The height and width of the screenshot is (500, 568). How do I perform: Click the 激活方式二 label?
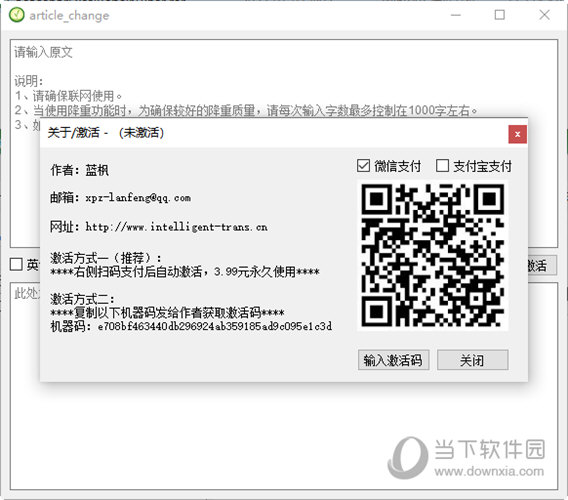point(83,299)
